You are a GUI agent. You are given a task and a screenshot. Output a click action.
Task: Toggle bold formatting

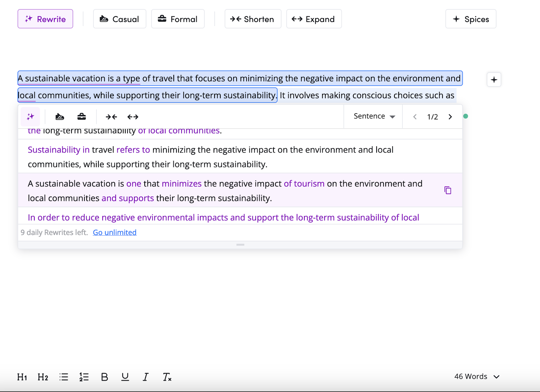(x=105, y=377)
